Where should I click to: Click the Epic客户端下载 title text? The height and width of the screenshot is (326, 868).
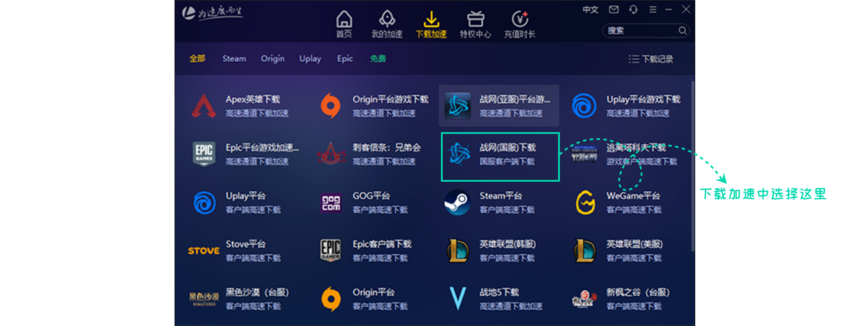pos(382,244)
